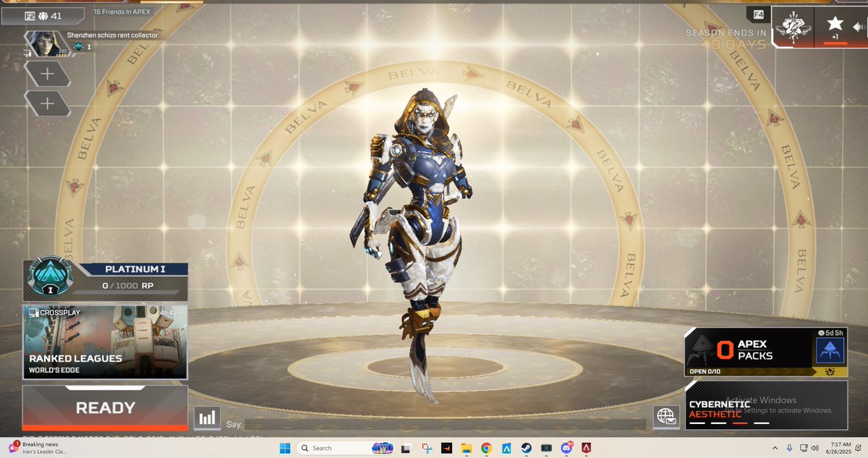Viewport: 868px width, 458px height.
Task: Click the star +1 battle pass level
Action: tap(835, 28)
